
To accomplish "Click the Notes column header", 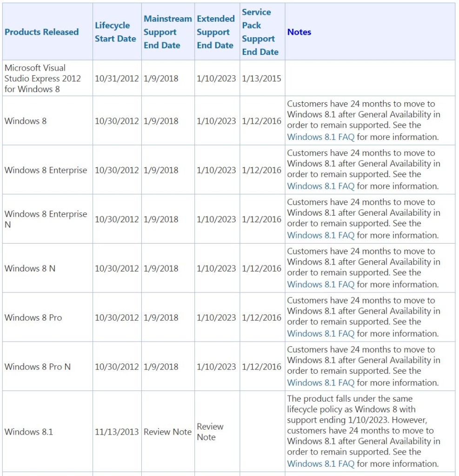I will point(299,32).
